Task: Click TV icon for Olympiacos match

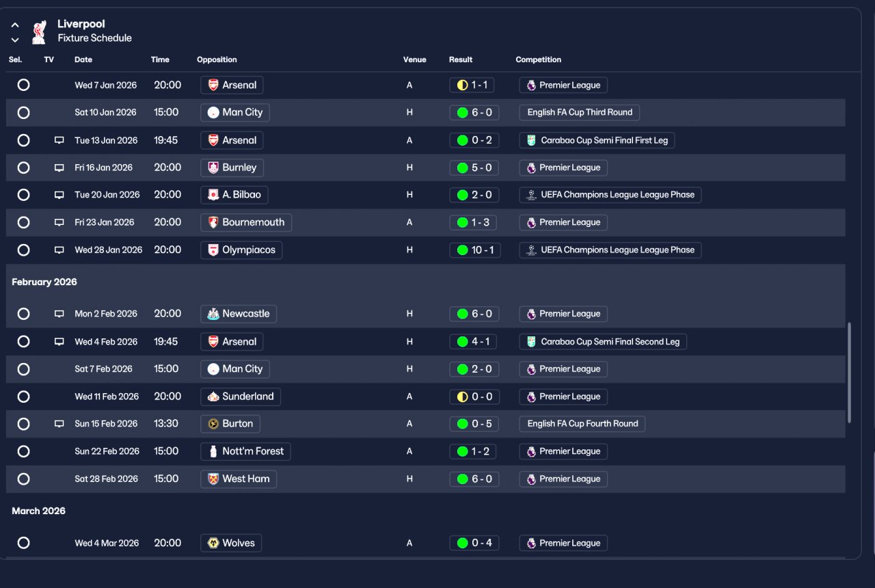Action: tap(59, 250)
